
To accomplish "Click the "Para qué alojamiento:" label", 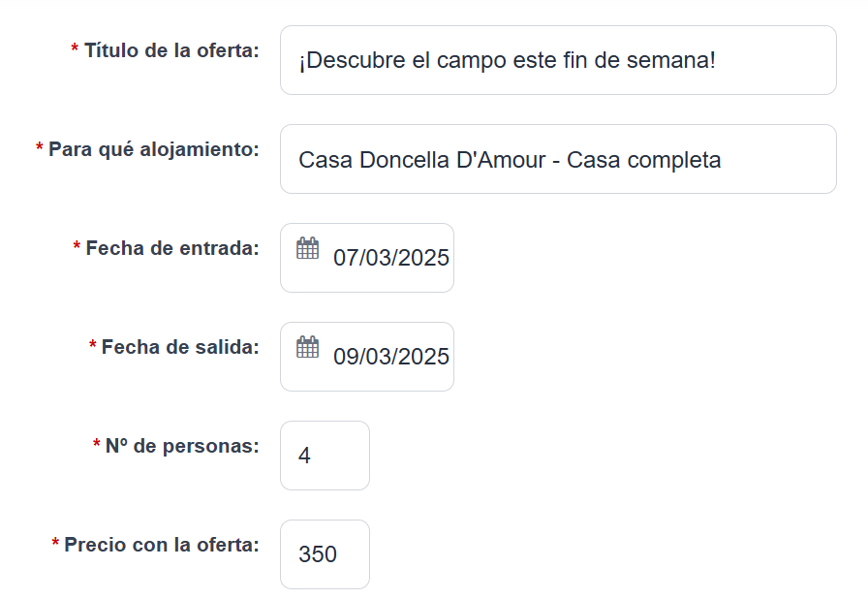I will pyautogui.click(x=154, y=149).
